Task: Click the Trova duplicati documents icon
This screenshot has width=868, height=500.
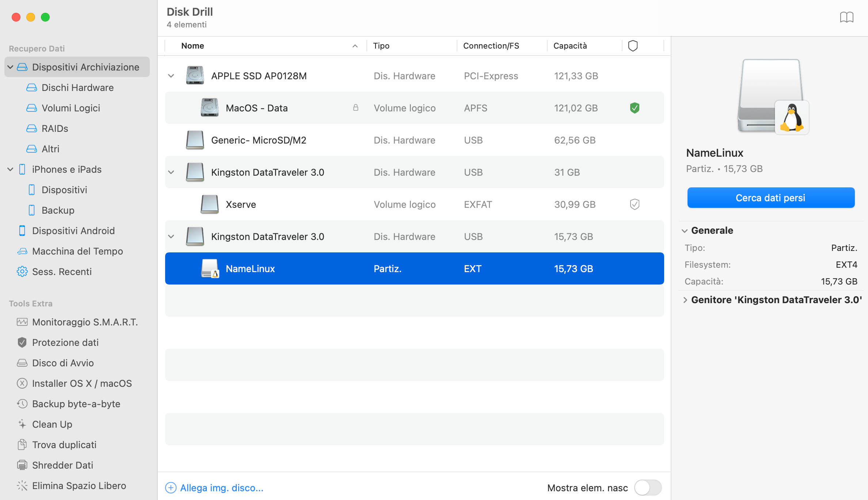Action: click(22, 445)
